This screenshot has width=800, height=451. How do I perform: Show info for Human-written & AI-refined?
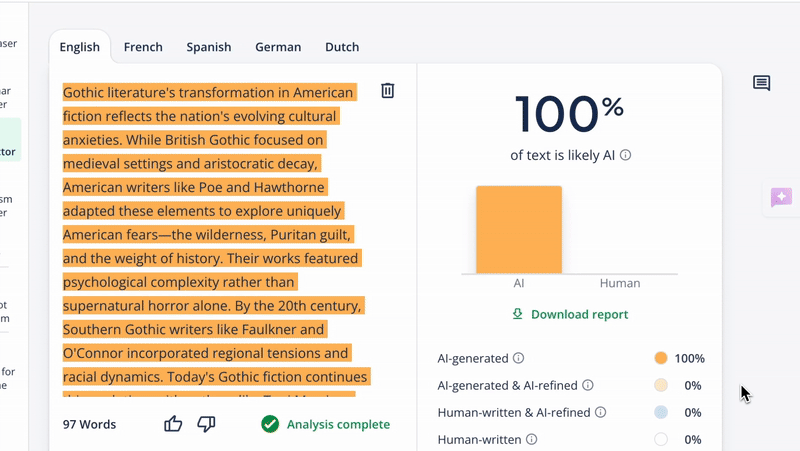click(601, 412)
